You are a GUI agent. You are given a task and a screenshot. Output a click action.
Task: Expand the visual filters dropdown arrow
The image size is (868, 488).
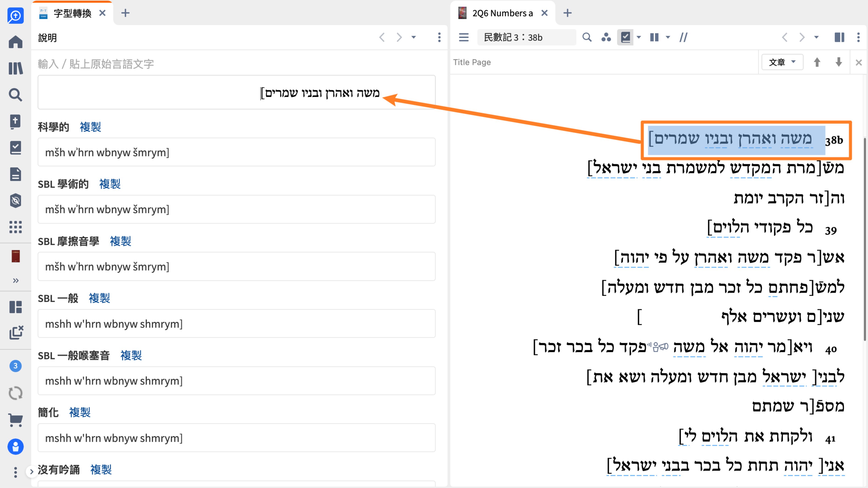tap(639, 37)
